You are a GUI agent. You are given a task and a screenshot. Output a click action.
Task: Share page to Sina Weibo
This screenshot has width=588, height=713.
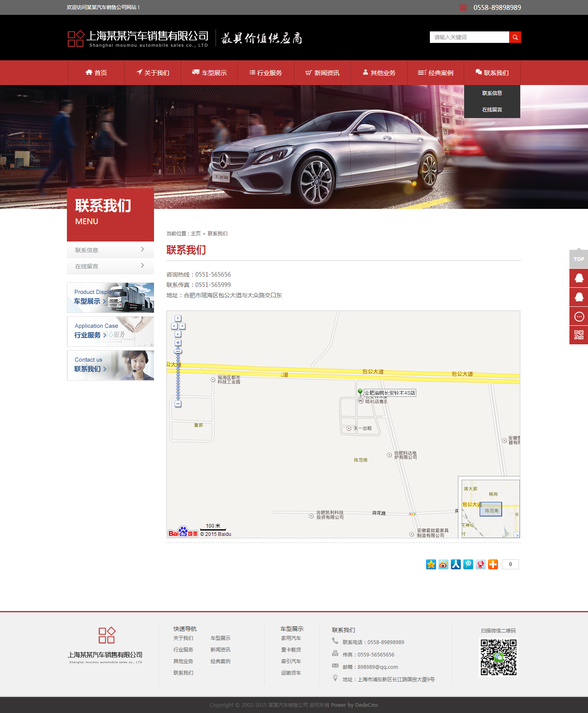point(443,564)
